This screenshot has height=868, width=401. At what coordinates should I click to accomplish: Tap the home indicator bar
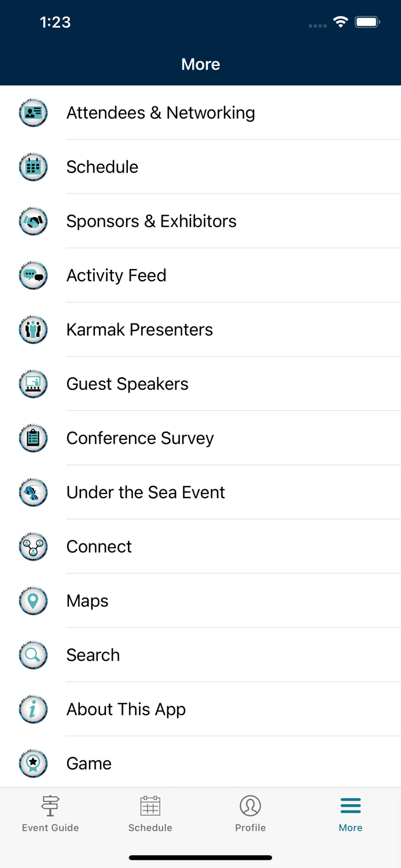point(200,858)
